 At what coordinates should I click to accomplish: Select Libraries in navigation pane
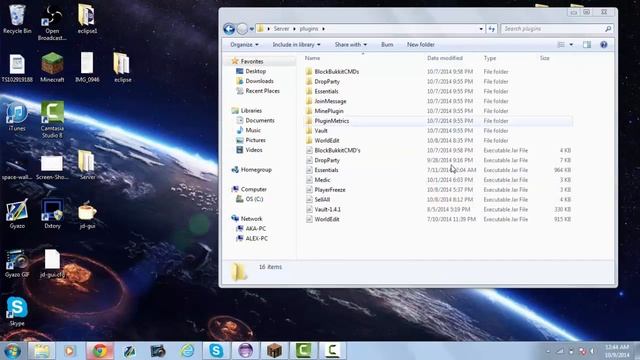pyautogui.click(x=251, y=111)
